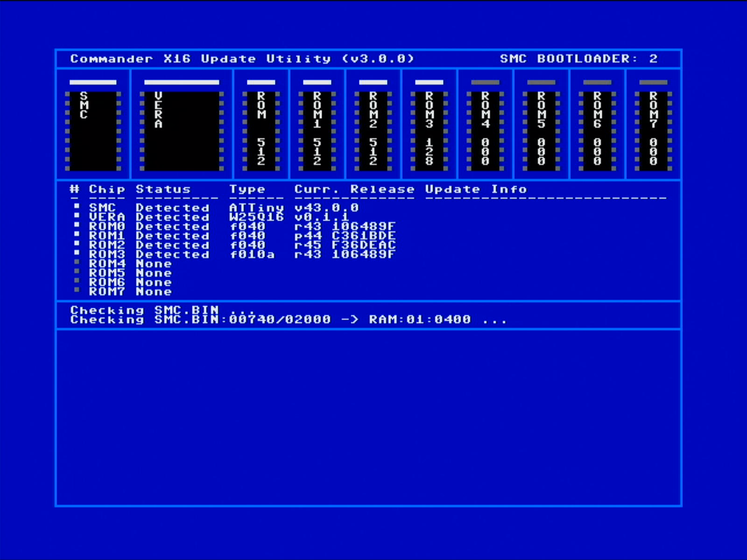Click the ROM5 chip name in table
This screenshot has height=560, width=747.
[107, 273]
